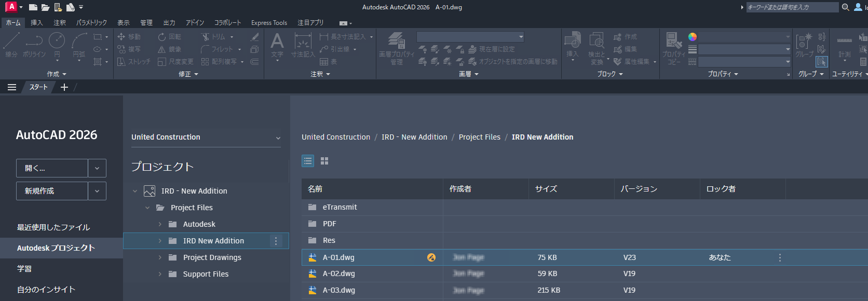The height and width of the screenshot is (301, 868).
Task: Switch to grid view of files
Action: 324,161
